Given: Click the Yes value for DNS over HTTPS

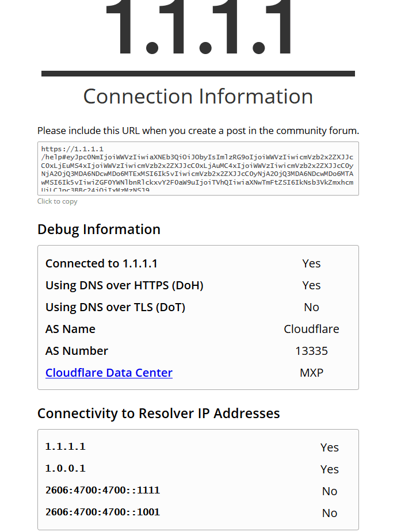Looking at the screenshot, I should [x=311, y=285].
